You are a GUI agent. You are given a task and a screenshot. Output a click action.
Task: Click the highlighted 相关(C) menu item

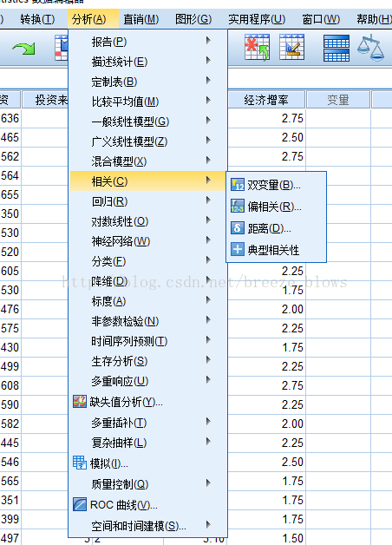(x=148, y=181)
